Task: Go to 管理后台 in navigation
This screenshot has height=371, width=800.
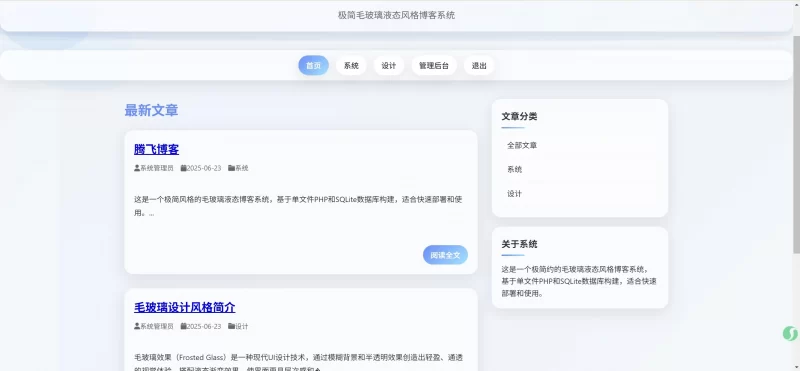Action: click(434, 65)
